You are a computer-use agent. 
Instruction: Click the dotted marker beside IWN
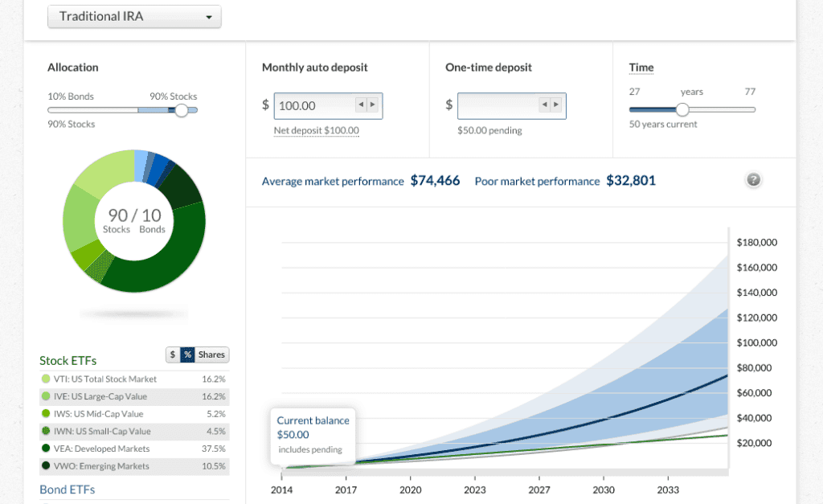point(47,431)
